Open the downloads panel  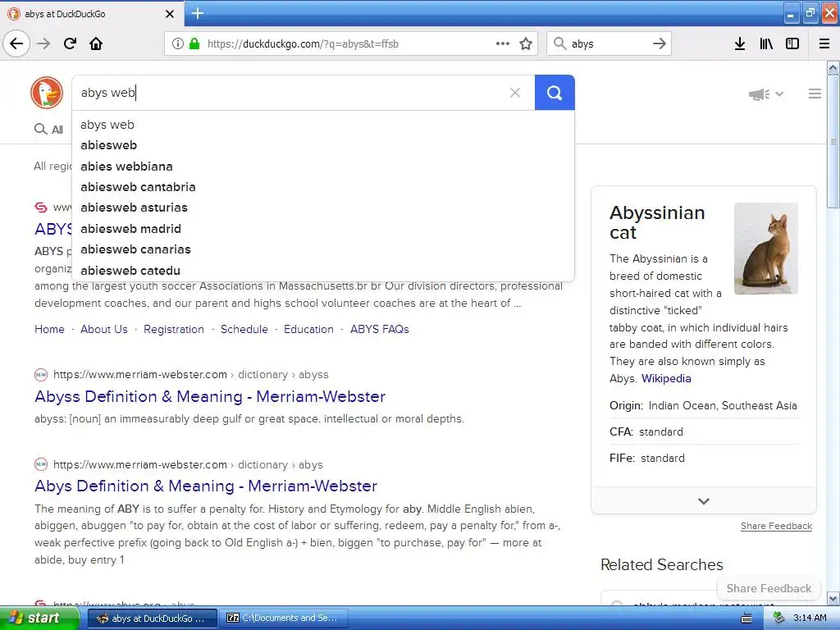click(x=740, y=43)
